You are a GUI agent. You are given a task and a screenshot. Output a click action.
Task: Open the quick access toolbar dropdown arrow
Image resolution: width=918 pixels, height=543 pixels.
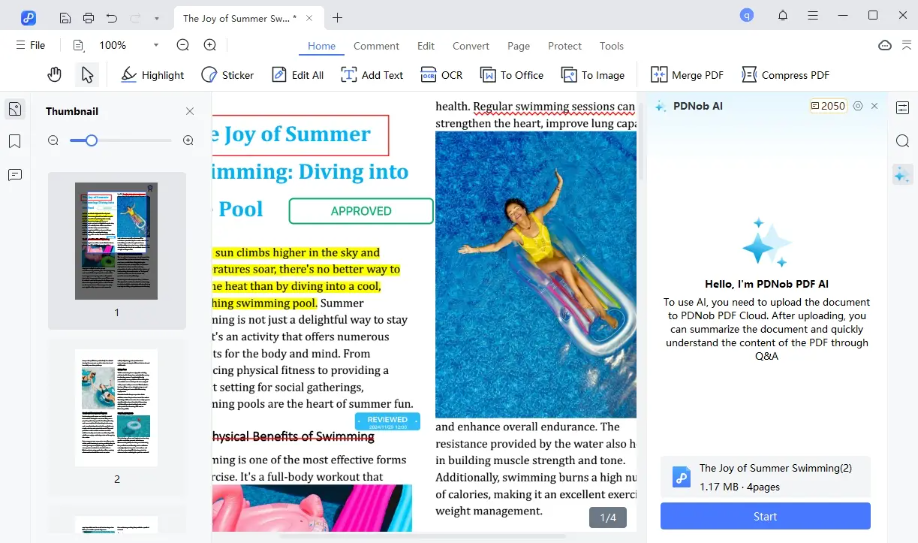(156, 18)
